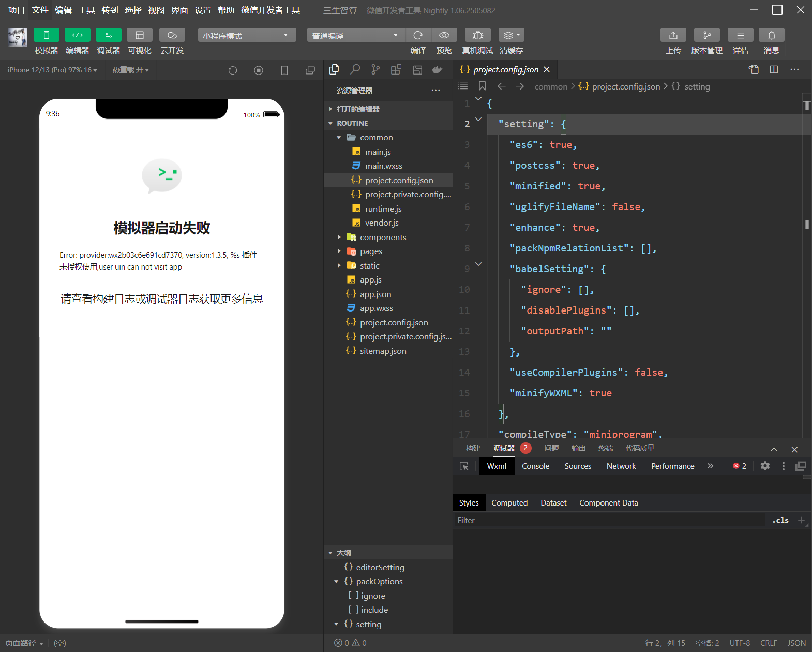The image size is (812, 652).
Task: Switch to the Performance tab
Action: pyautogui.click(x=672, y=466)
